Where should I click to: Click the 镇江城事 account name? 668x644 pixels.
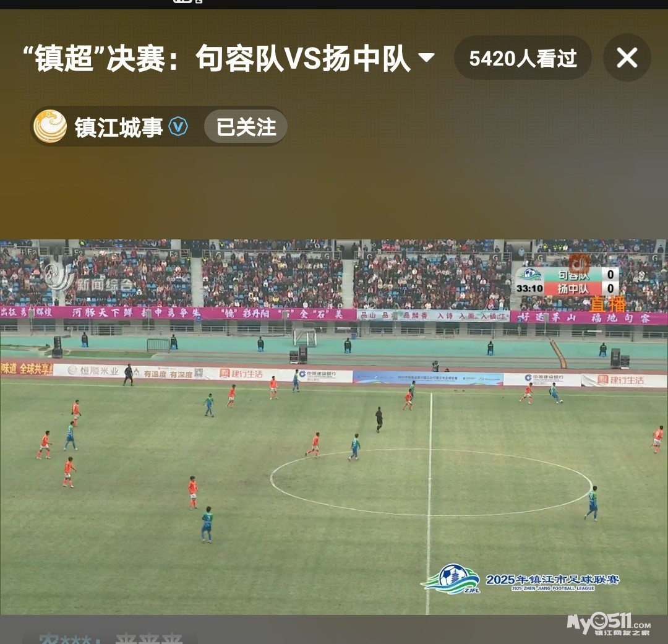pos(119,127)
